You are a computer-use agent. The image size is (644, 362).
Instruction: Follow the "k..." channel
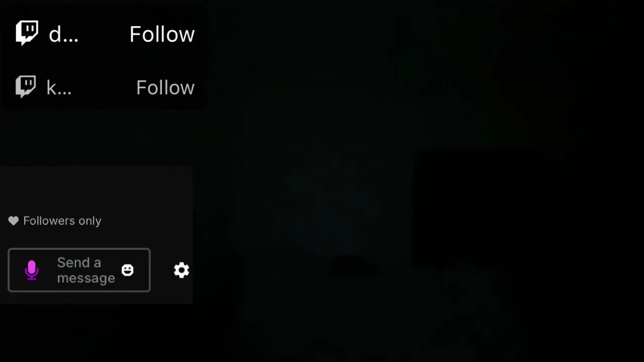[166, 87]
